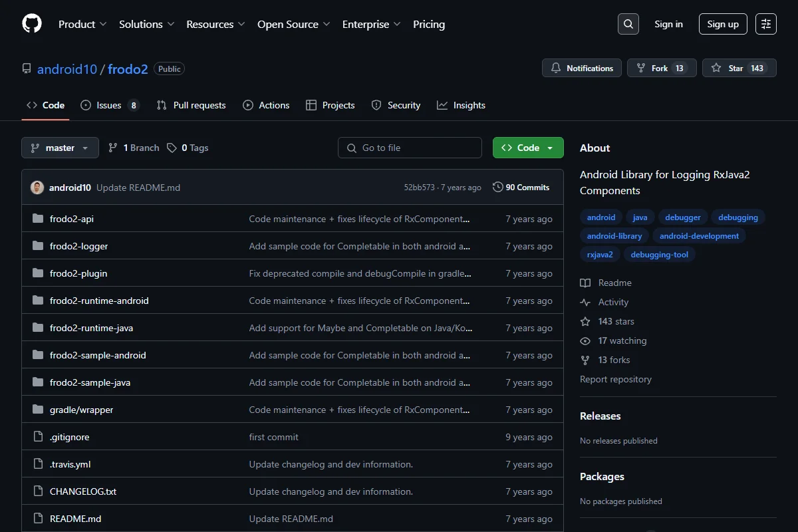Click the Notifications bell icon
The height and width of the screenshot is (532, 798).
tap(556, 68)
